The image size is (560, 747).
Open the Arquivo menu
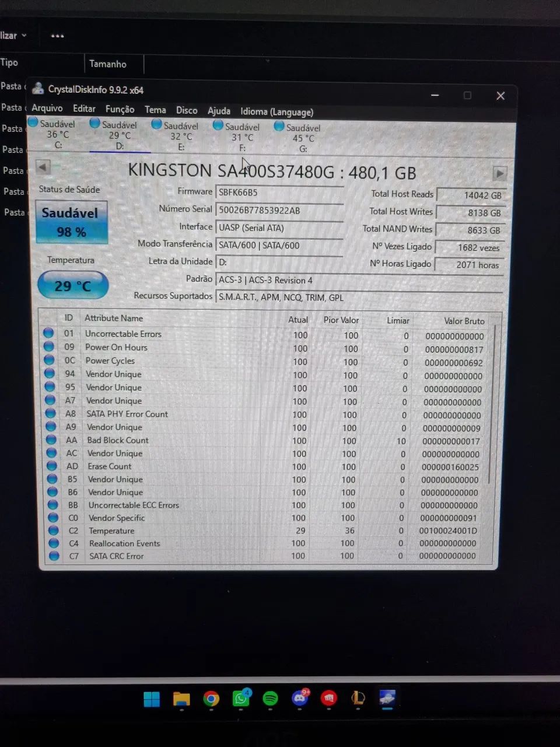point(47,108)
